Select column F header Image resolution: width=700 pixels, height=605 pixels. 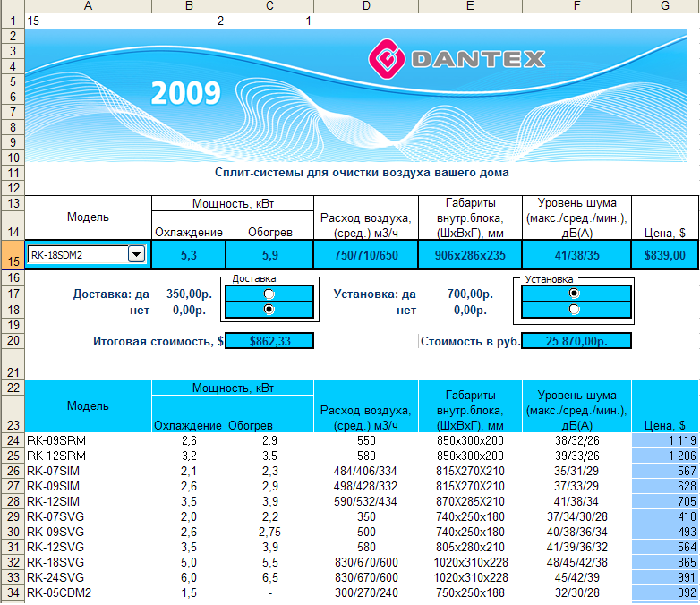coord(576,5)
